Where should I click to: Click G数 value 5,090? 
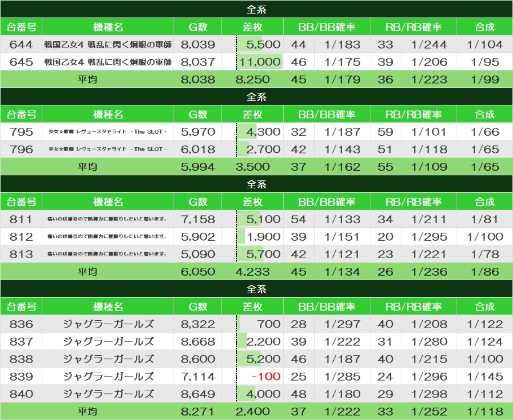(198, 254)
